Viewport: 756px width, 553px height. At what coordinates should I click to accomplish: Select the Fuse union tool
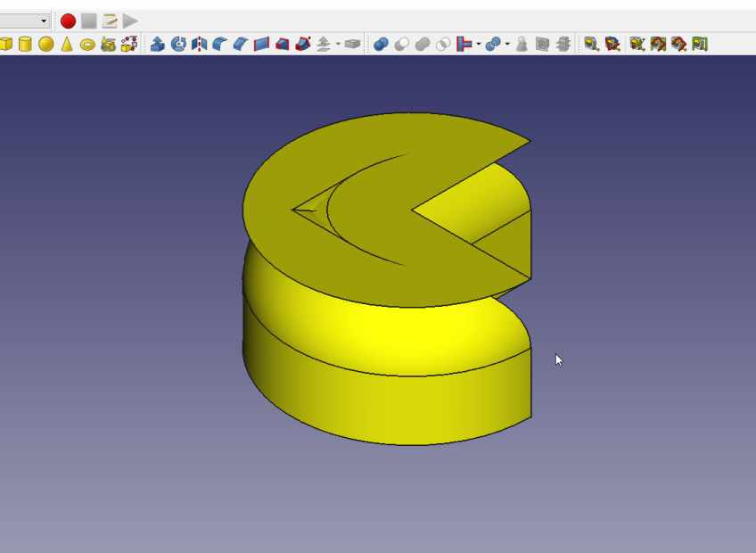point(423,45)
